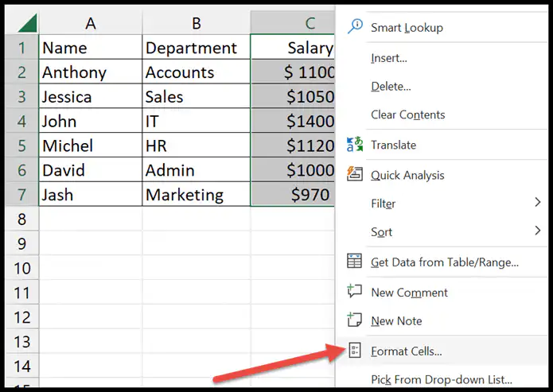Click the $1000 salary cell
553x392 pixels.
293,169
